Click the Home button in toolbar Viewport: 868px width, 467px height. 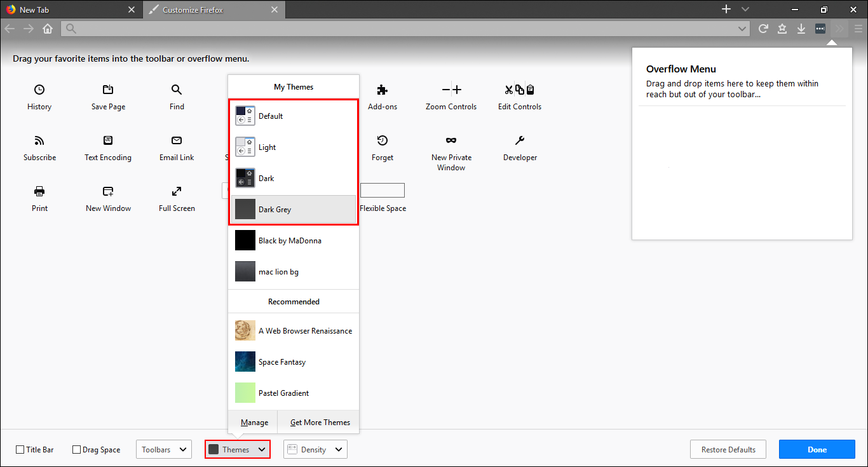(48, 29)
